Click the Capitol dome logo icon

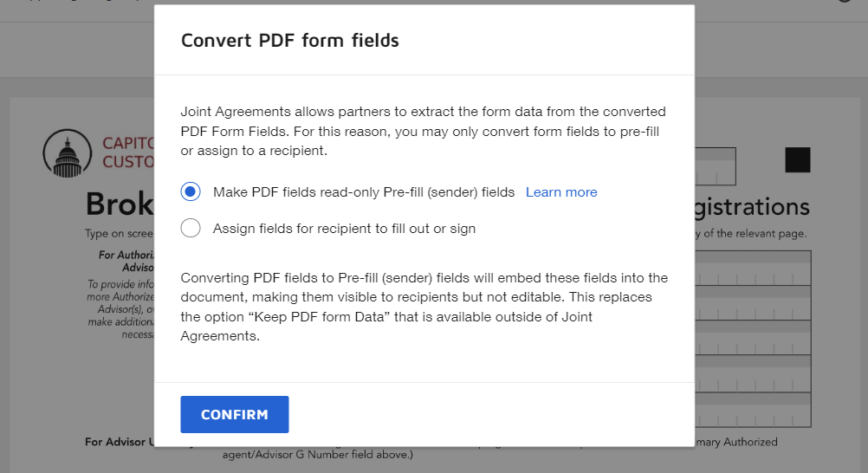point(67,153)
